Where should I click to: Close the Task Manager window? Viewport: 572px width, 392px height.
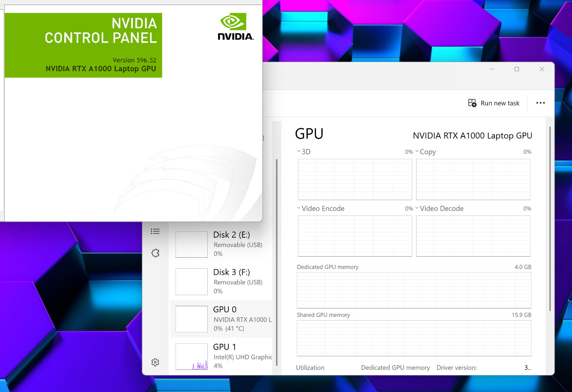point(542,69)
